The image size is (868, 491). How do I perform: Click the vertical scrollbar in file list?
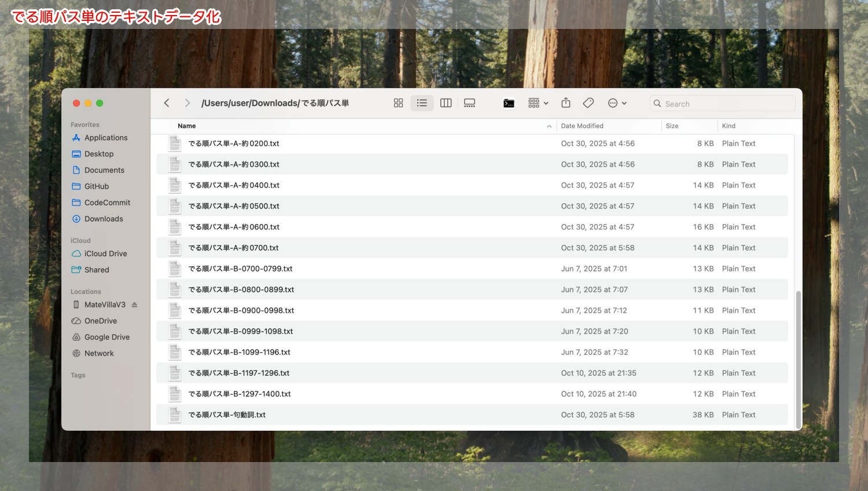[x=799, y=358]
